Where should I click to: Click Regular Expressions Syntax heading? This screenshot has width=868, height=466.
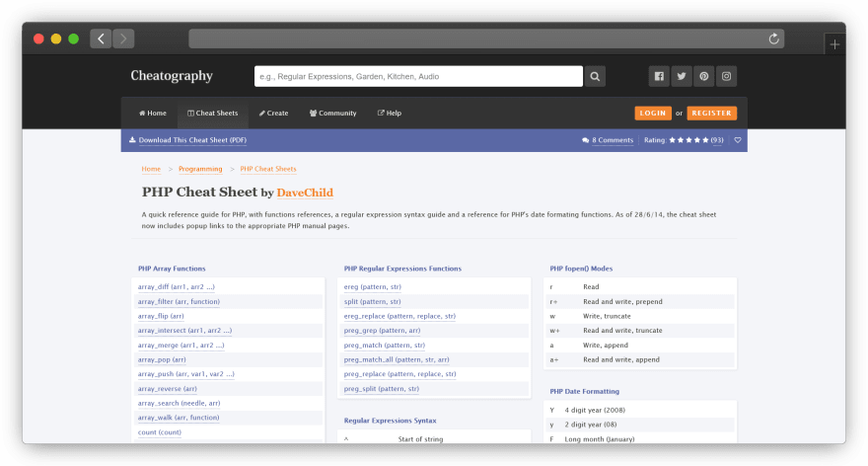[391, 421]
